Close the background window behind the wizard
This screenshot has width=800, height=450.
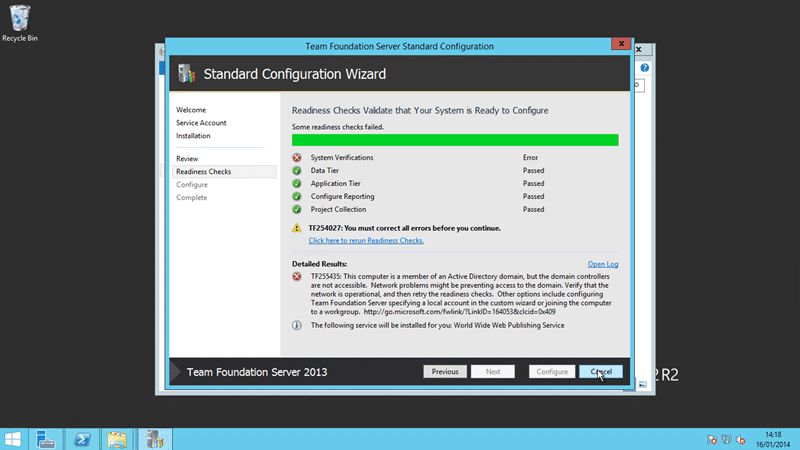click(638, 49)
